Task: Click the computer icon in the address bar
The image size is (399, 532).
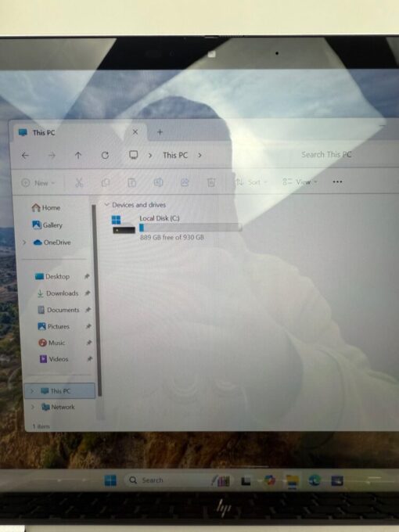Action: [133, 155]
